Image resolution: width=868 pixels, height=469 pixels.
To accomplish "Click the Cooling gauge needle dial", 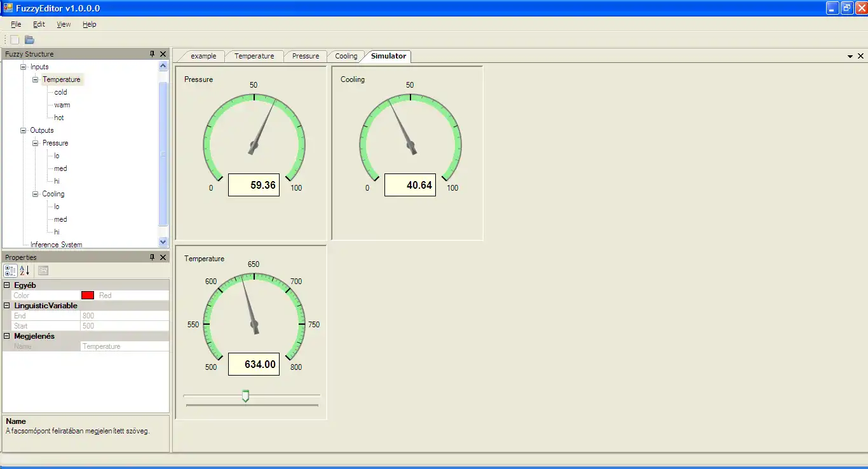I will coord(410,145).
